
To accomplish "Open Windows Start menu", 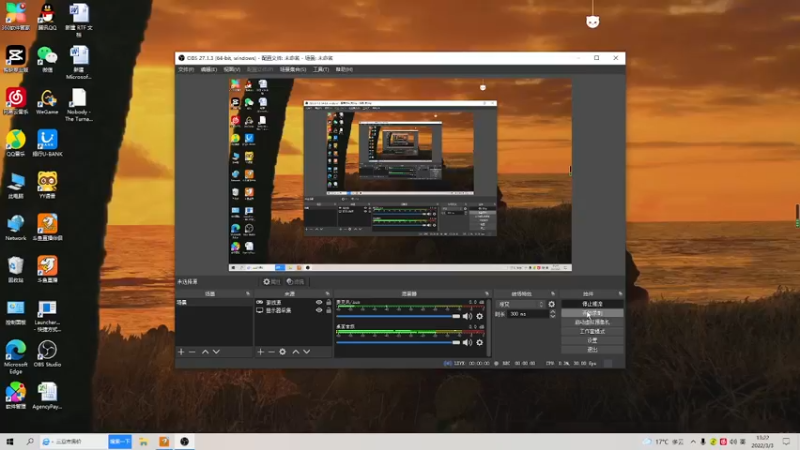I will click(10, 441).
